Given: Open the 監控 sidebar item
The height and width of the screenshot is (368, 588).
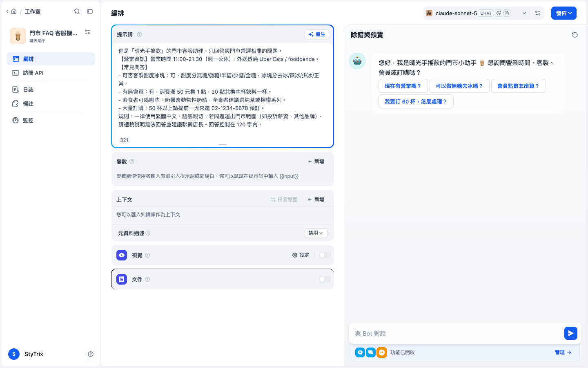Looking at the screenshot, I should 51,120.
